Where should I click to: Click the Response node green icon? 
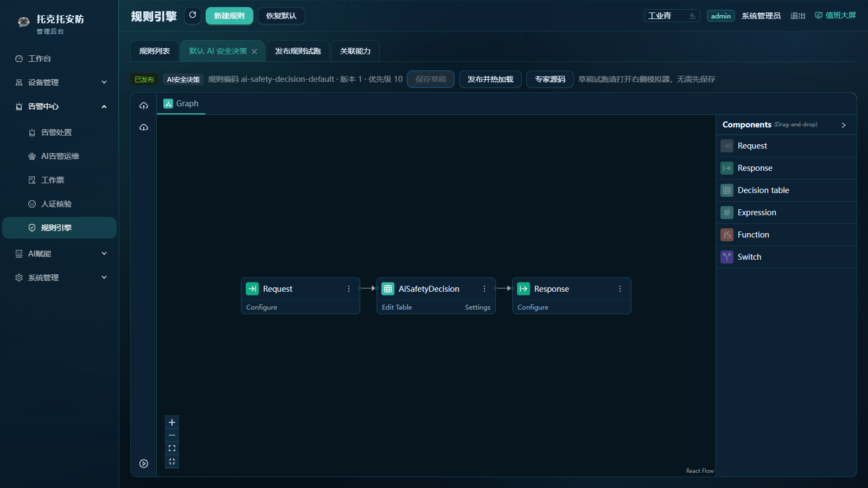pos(524,289)
